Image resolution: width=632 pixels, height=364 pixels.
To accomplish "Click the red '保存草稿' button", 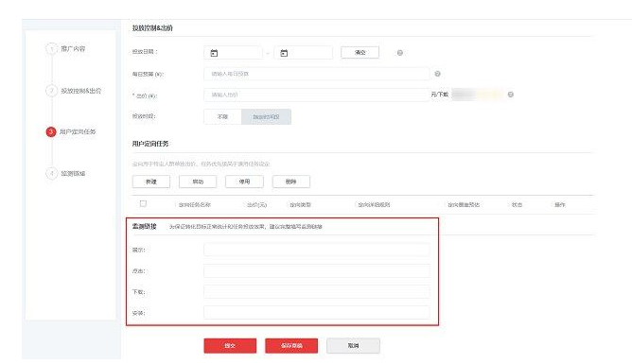I will coord(291,345).
